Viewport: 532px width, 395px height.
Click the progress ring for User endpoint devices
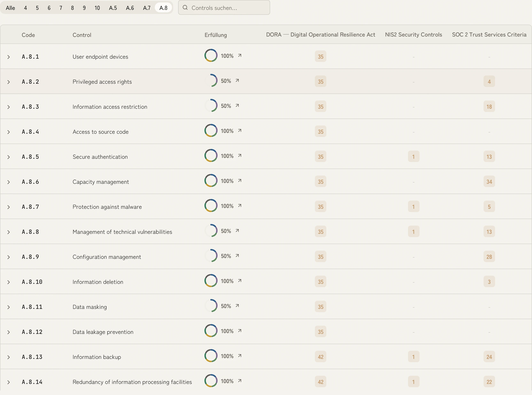tap(211, 55)
